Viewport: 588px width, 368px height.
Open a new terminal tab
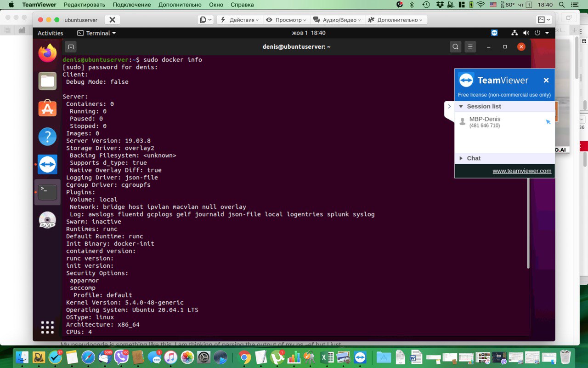tap(71, 46)
